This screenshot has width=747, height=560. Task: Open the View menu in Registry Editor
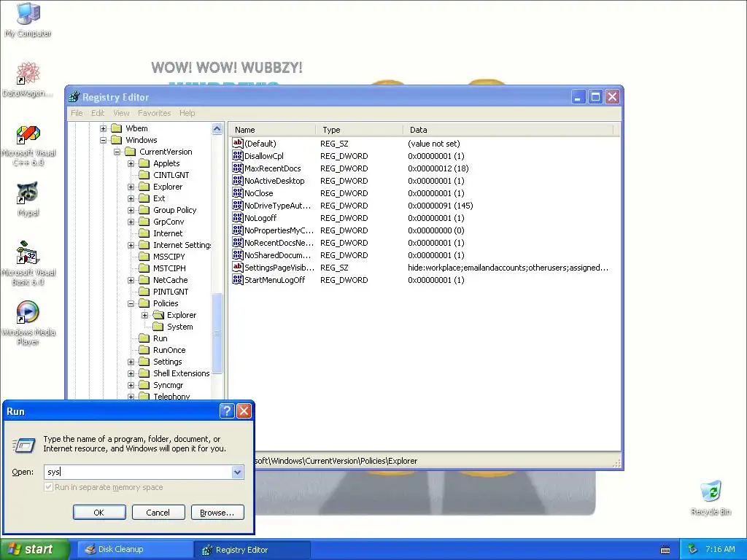click(x=121, y=113)
